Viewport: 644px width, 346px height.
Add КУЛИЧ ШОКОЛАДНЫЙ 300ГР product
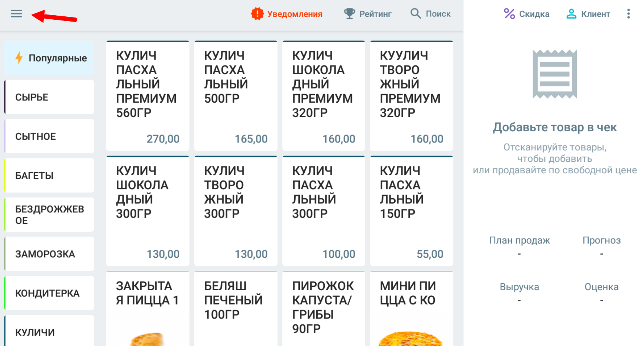pyautogui.click(x=148, y=211)
